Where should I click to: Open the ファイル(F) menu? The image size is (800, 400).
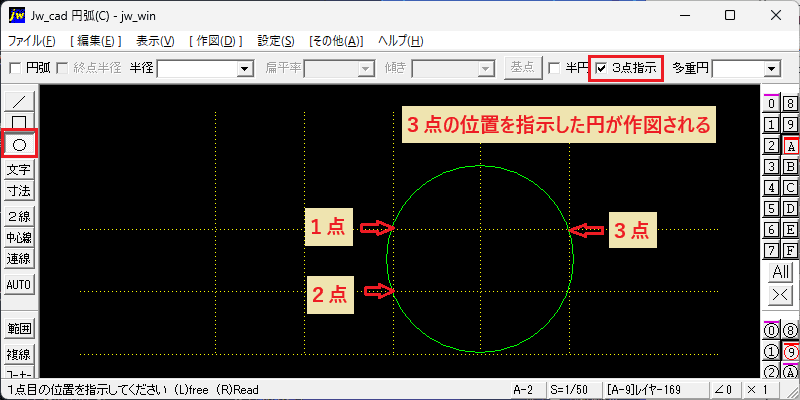[x=32, y=41]
